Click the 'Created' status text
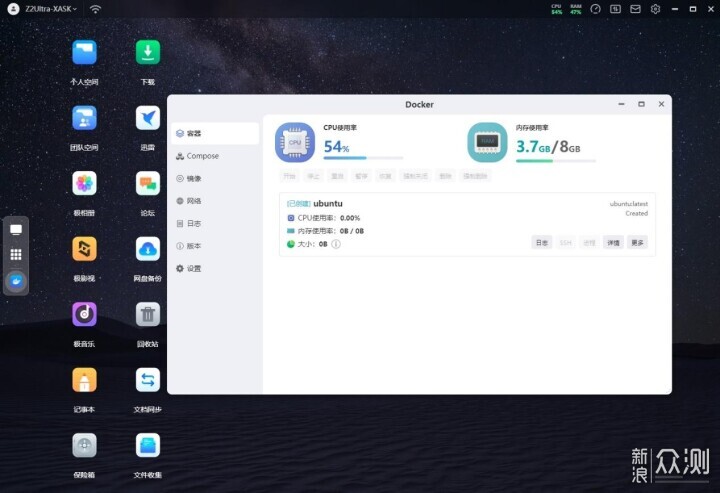 pos(636,213)
